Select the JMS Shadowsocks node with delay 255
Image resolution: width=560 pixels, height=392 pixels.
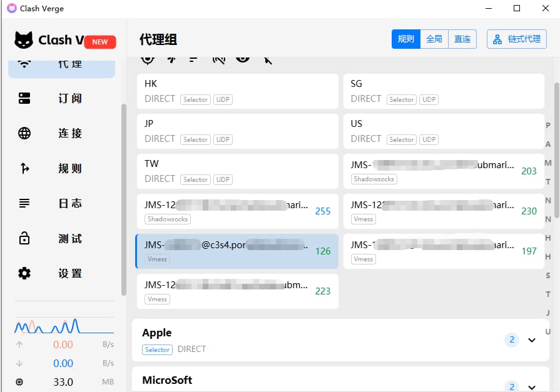(x=238, y=211)
